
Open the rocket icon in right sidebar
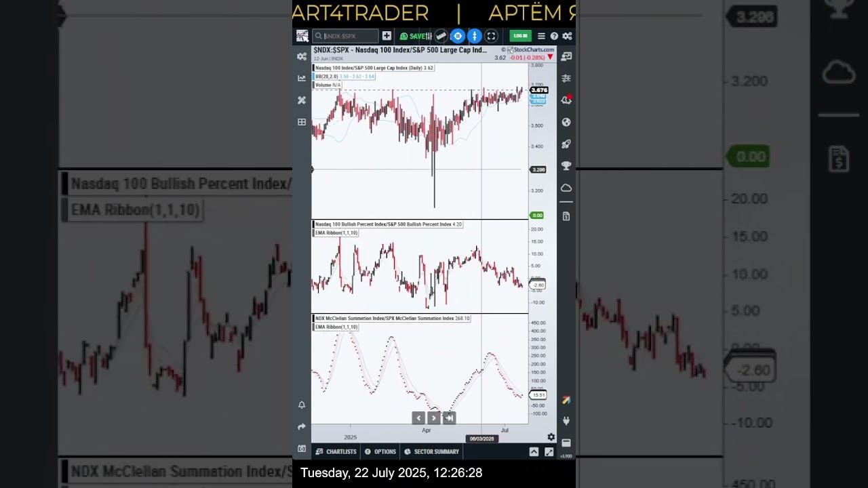click(x=566, y=144)
